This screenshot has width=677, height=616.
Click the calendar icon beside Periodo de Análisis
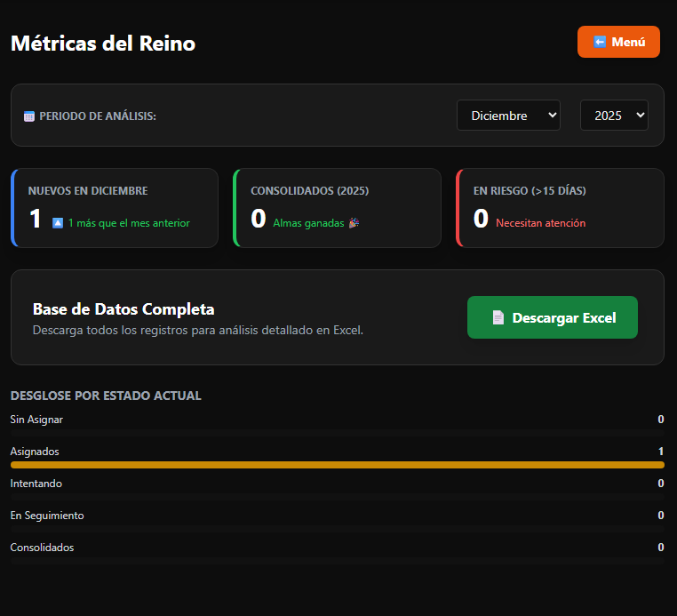coord(29,116)
